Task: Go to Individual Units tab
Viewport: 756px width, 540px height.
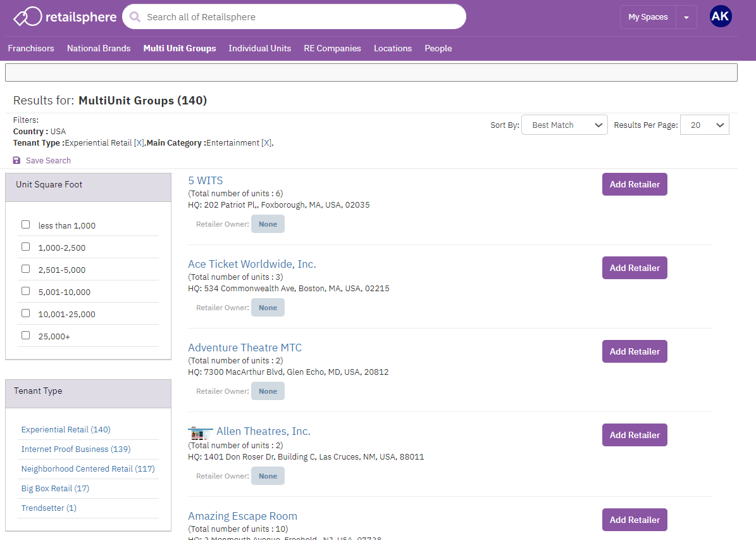Action: click(260, 48)
